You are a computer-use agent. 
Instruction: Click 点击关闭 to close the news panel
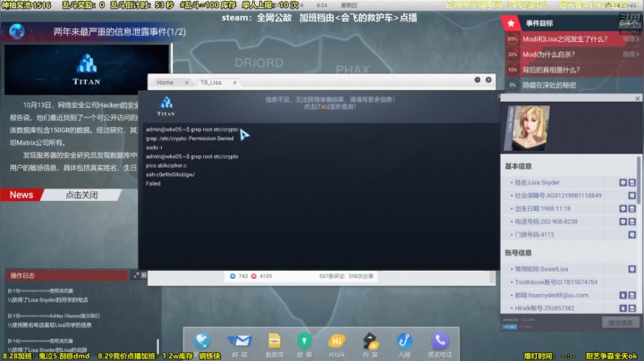click(81, 195)
